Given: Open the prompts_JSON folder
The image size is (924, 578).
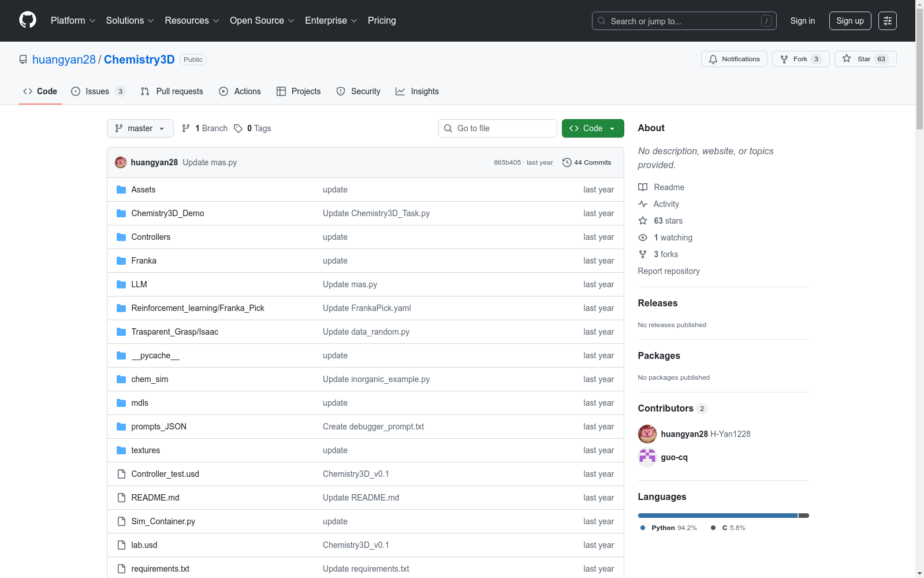Looking at the screenshot, I should 159,427.
